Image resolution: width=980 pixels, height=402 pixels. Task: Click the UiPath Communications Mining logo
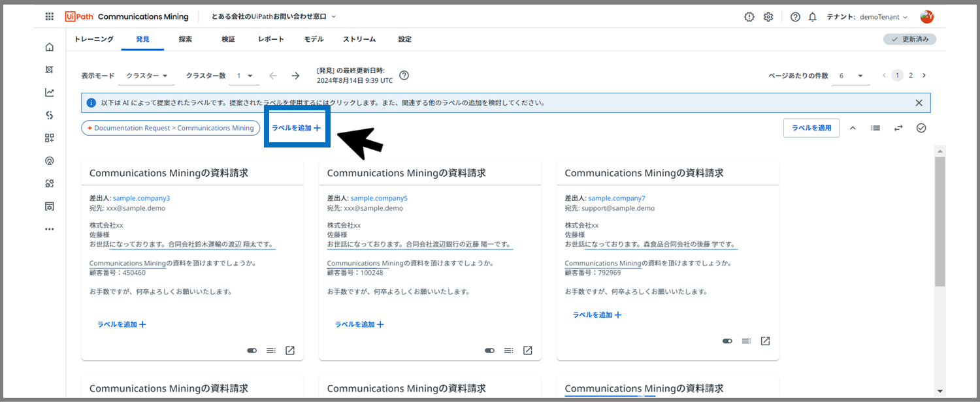click(127, 17)
